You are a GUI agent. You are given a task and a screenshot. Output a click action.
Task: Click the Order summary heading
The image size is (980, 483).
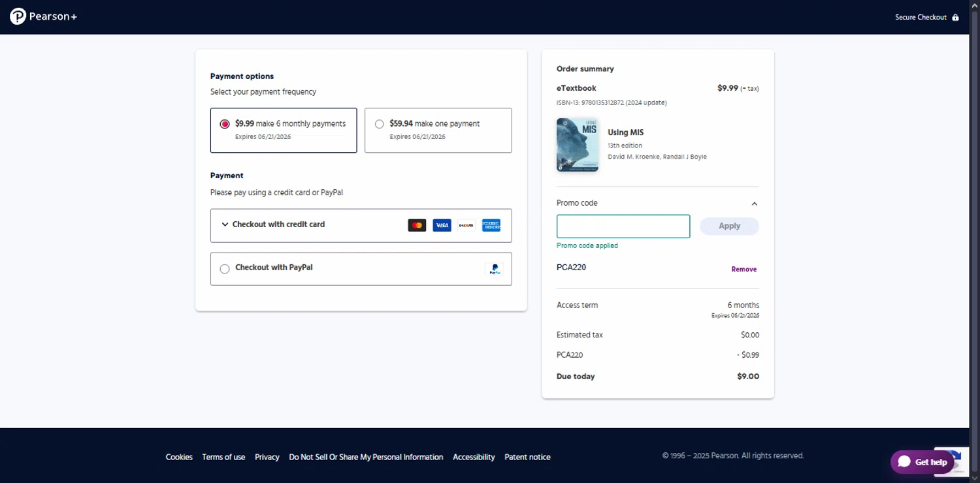pyautogui.click(x=585, y=69)
